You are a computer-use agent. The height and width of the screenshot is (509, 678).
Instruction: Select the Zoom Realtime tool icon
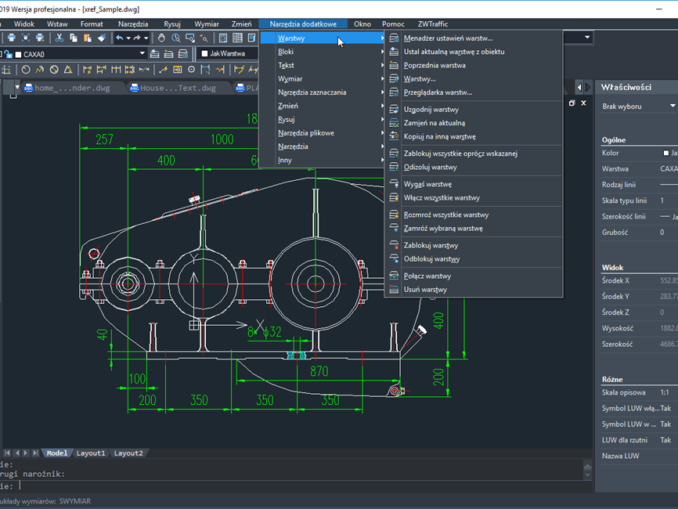tap(176, 38)
